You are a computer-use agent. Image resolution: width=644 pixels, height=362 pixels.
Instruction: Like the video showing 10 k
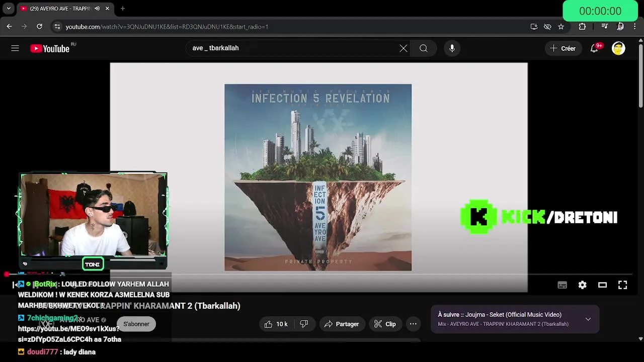coord(276,324)
